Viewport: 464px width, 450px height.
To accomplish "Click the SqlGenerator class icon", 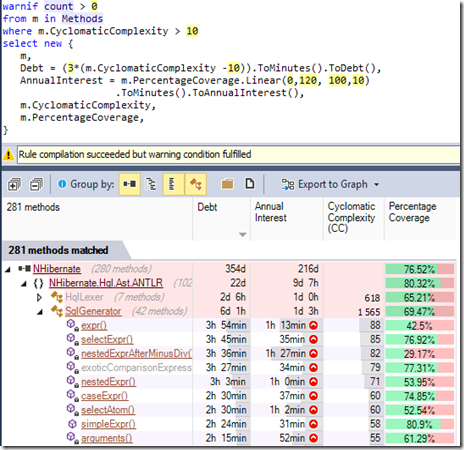I will [57, 311].
